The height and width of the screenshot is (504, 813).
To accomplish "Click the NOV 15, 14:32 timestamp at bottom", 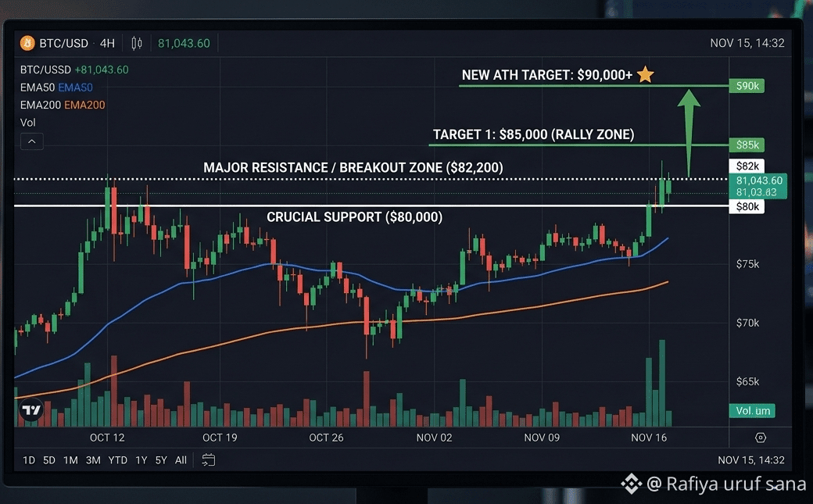I will 750,460.
